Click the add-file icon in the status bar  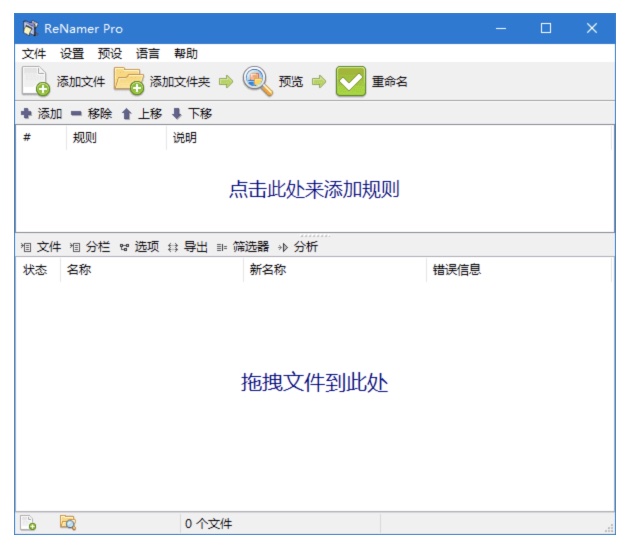click(x=28, y=523)
